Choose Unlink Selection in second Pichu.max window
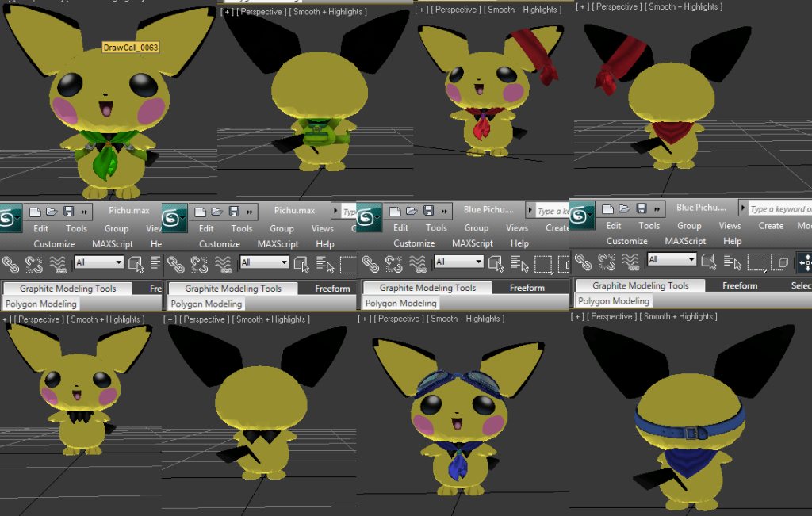Viewport: 812px width, 516px height. (x=199, y=265)
